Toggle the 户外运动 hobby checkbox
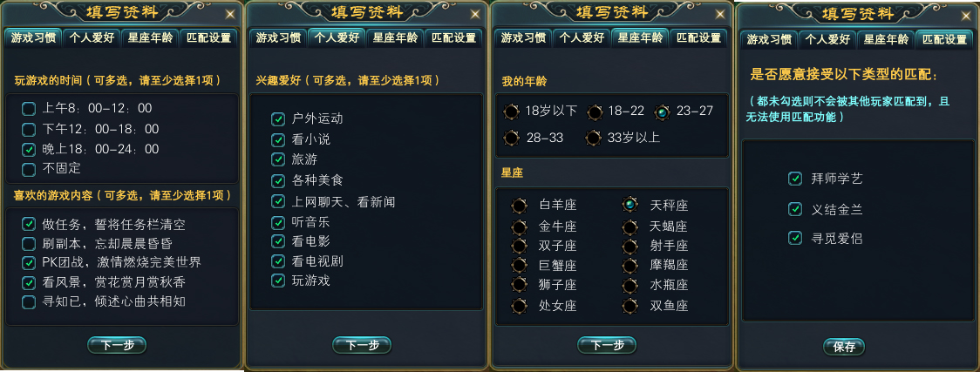Screen dimensions: 980x372 (x=278, y=118)
